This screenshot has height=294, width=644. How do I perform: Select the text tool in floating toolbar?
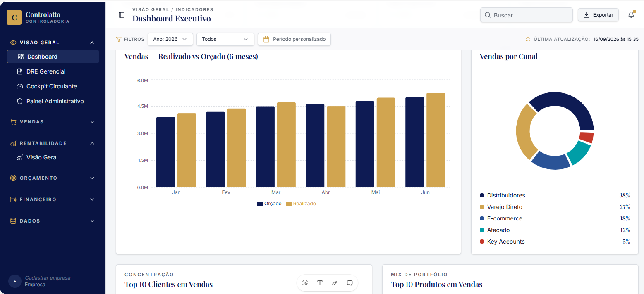[320, 283]
